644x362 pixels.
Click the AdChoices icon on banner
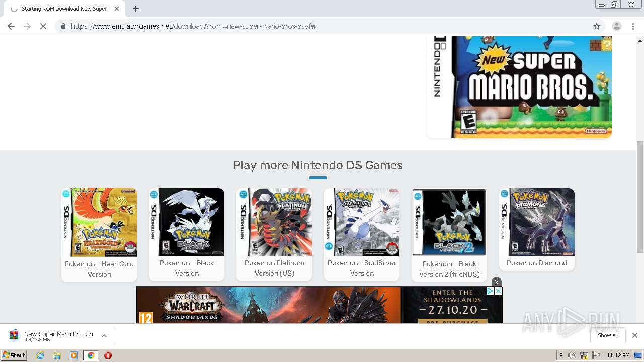click(x=490, y=291)
